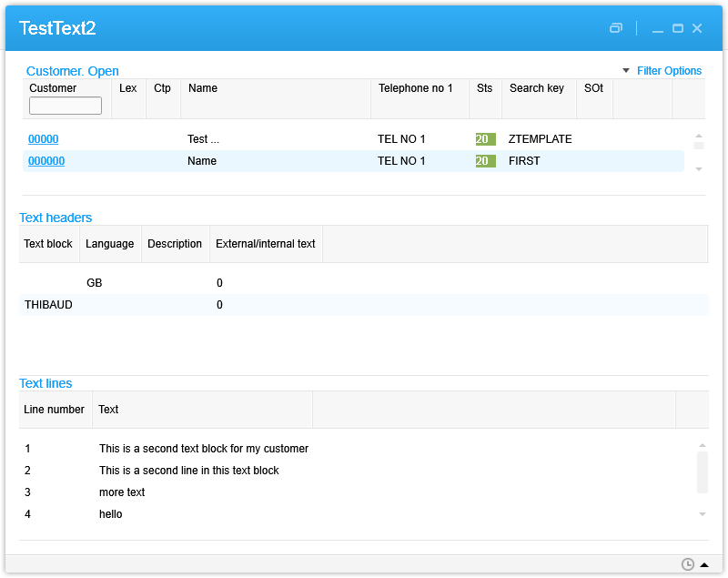Image resolution: width=728 pixels, height=578 pixels.
Task: Expand the Filter Options dropdown
Action: point(662,71)
